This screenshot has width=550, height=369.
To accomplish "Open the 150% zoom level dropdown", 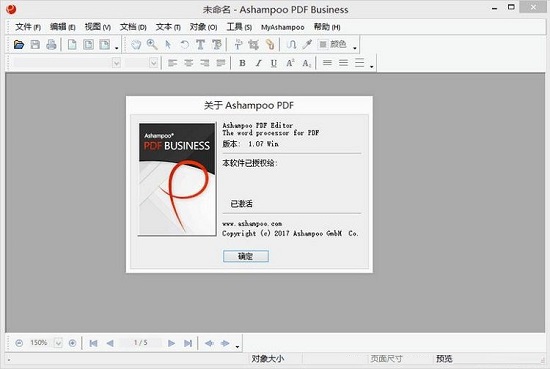I will [58, 343].
